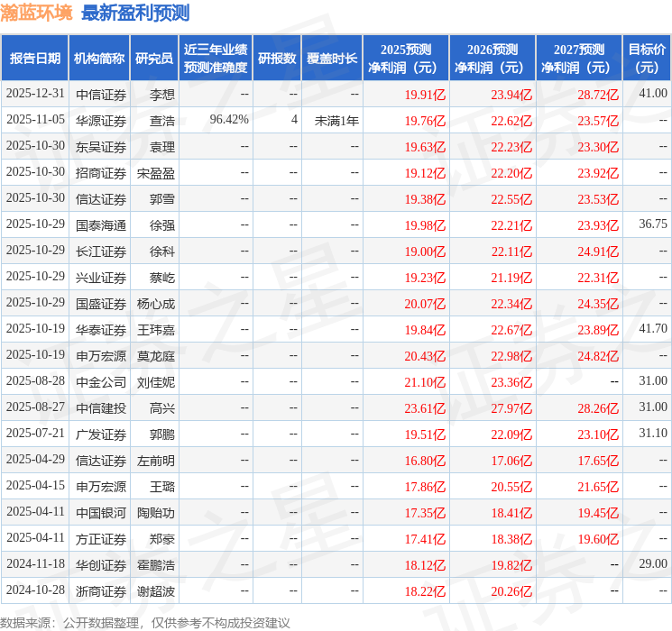The image size is (672, 631).
Task: Click the 41.70 target price
Action: 653,328
